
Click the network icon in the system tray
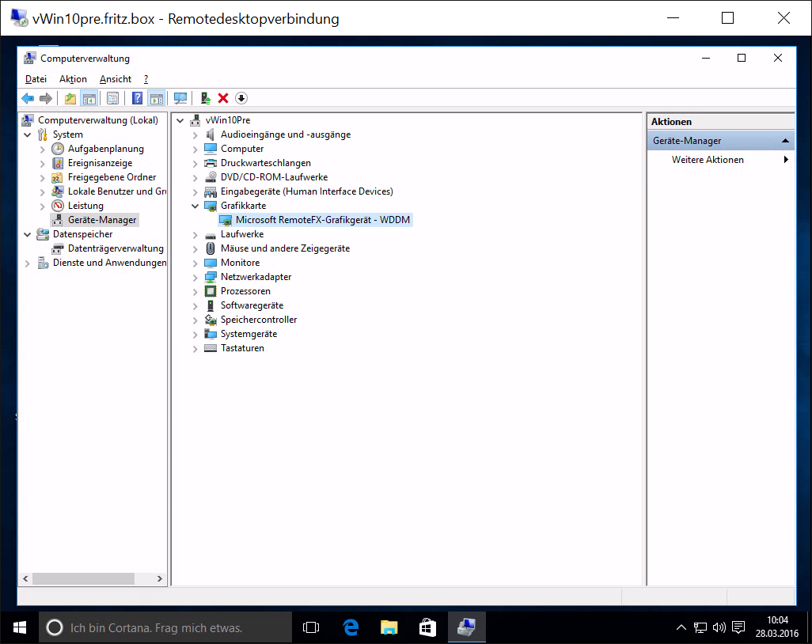700,627
